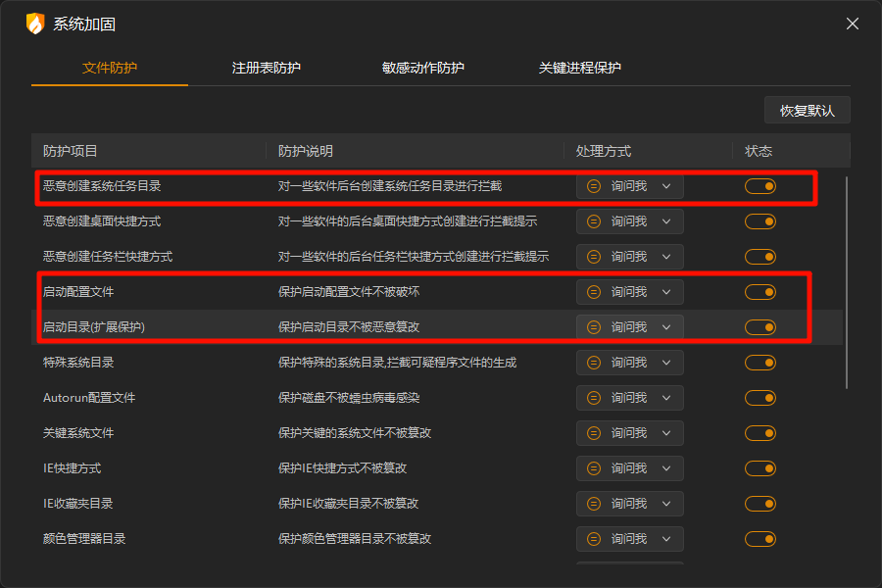Select the Autorun配置文件 item name
Viewport: 882px width, 588px height.
[89, 398]
